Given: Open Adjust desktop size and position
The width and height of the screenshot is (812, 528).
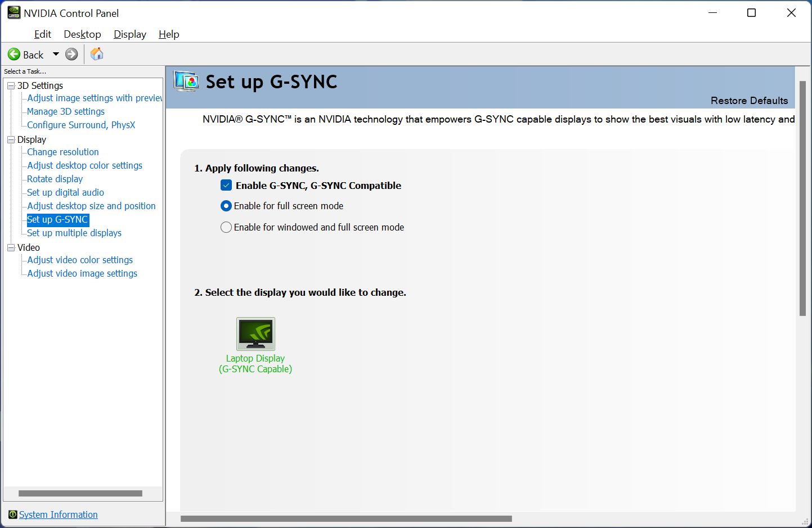Looking at the screenshot, I should tap(92, 206).
